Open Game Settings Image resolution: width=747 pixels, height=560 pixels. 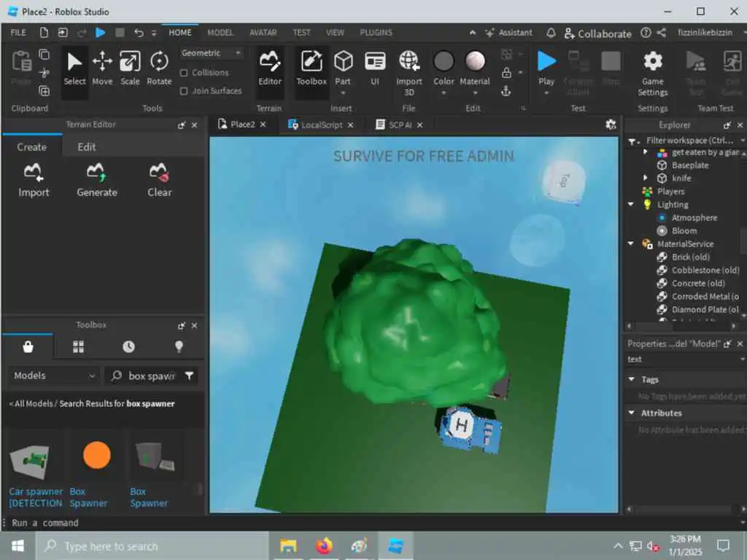point(652,72)
